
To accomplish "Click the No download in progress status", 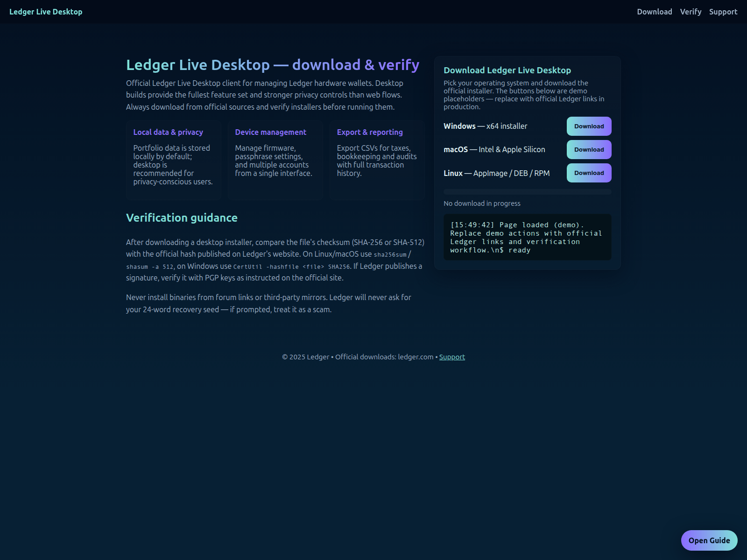I will pos(482,203).
